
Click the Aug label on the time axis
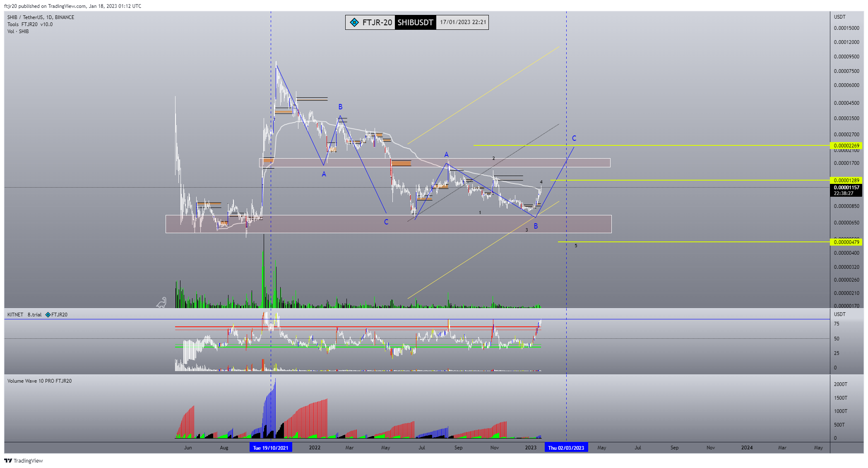coord(224,448)
